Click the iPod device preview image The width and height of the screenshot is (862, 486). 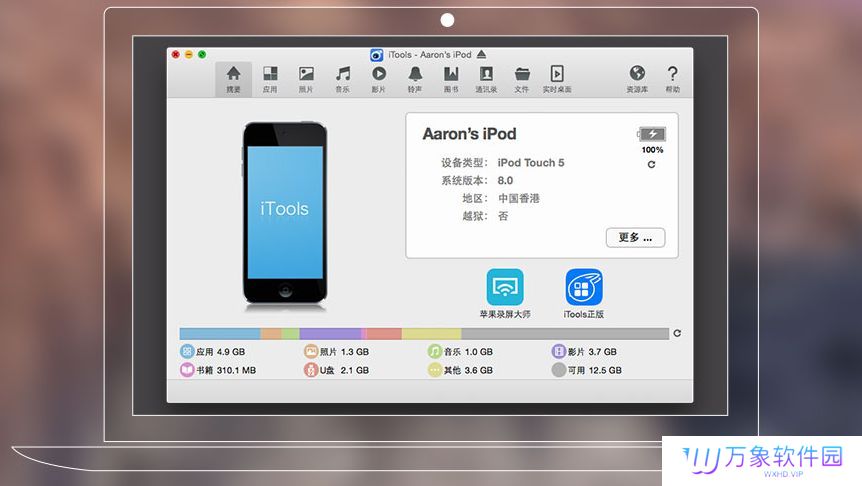coord(285,213)
